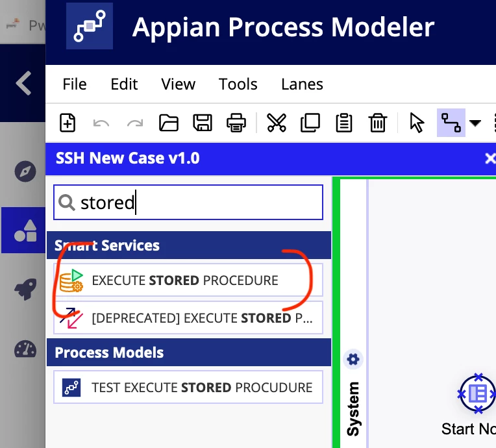The height and width of the screenshot is (448, 496).
Task: Click the magnifier search icon
Action: coord(67,203)
